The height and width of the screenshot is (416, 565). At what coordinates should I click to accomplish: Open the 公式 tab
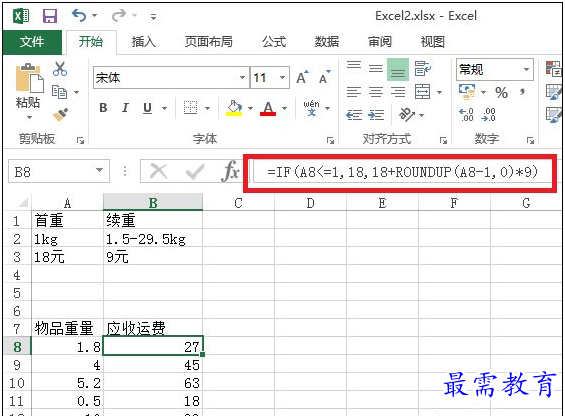pyautogui.click(x=274, y=42)
